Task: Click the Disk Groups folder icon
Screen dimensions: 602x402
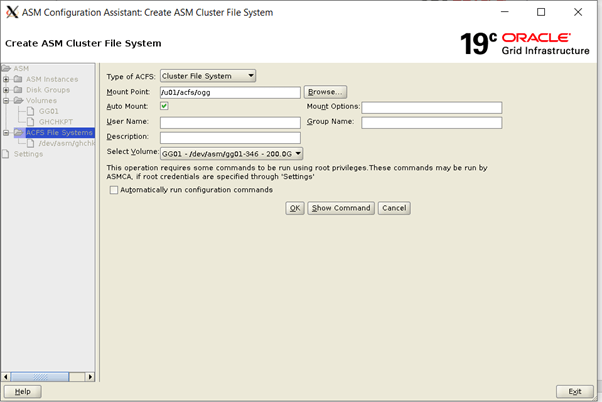Action: [18, 90]
